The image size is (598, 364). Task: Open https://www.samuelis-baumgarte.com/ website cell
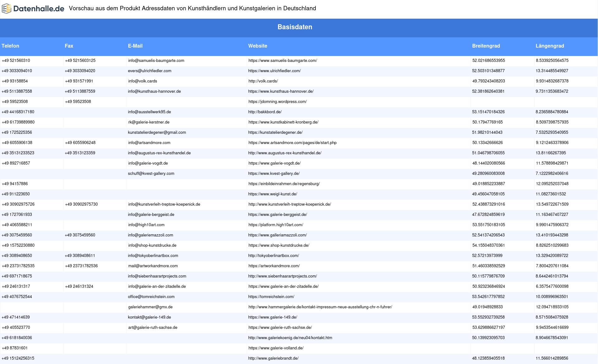tap(283, 61)
